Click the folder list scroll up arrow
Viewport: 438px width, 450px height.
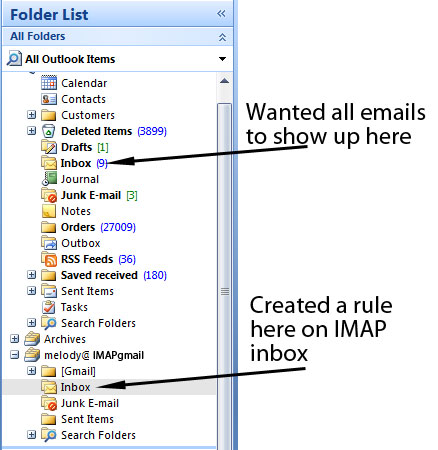tap(224, 81)
